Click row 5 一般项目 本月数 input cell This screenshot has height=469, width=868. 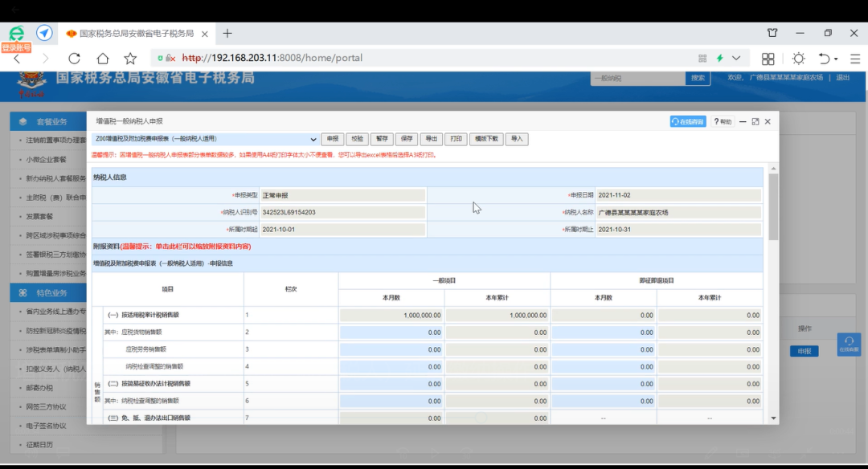[x=391, y=384]
